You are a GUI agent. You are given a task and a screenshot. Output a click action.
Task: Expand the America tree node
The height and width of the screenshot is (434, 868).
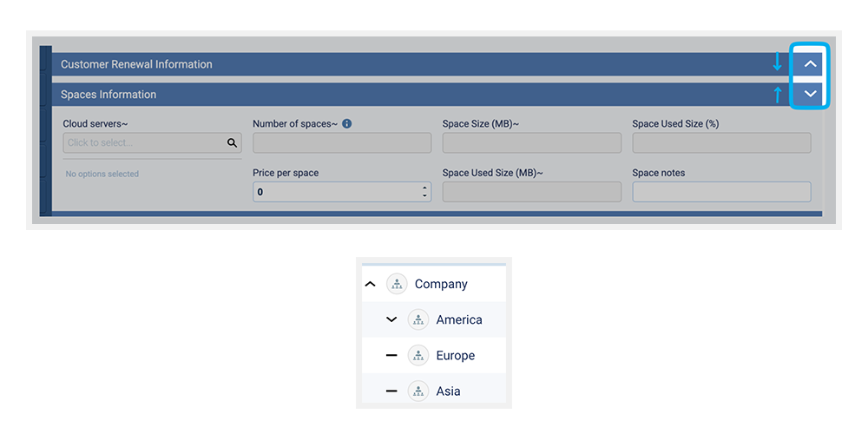(391, 319)
